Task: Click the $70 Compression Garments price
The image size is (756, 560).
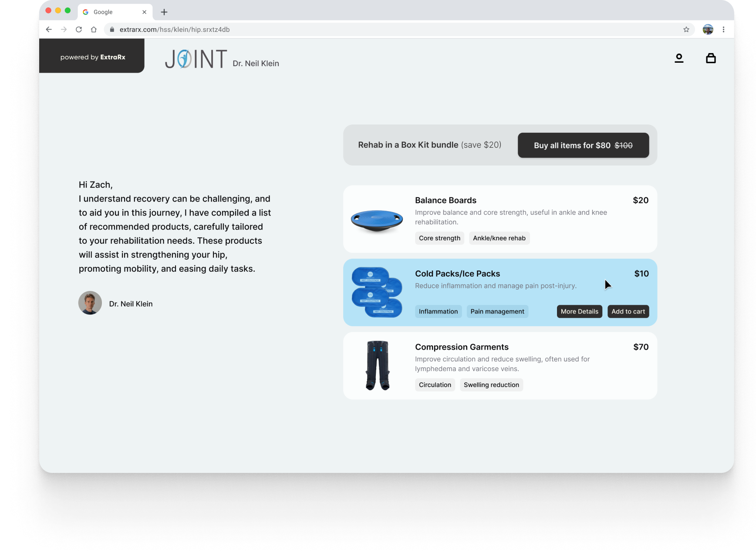Action: (x=641, y=347)
